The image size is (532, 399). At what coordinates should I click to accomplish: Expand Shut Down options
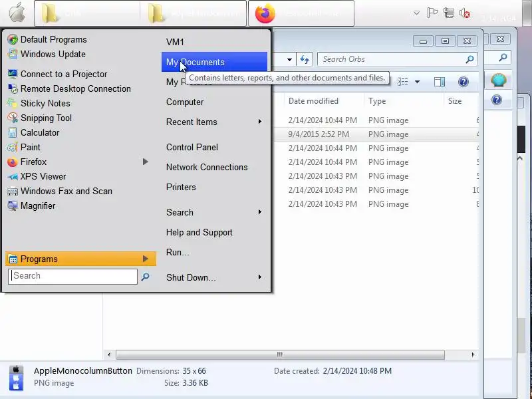tap(260, 277)
